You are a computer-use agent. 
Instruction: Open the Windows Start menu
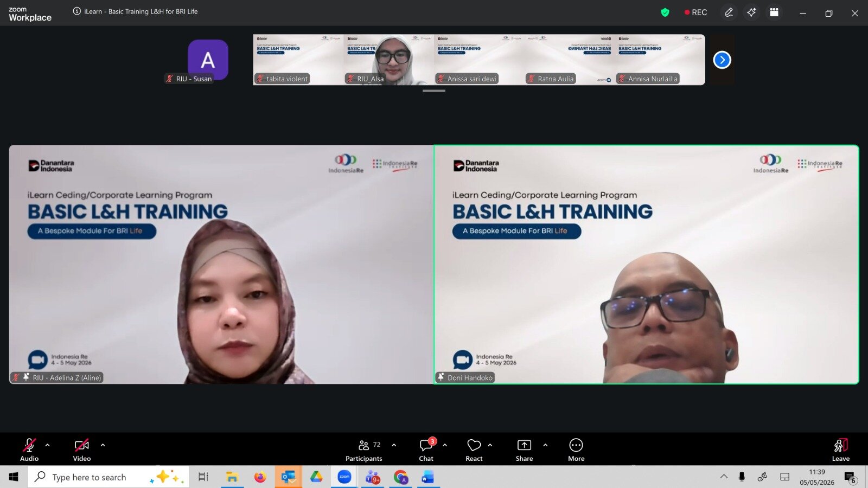click(x=14, y=477)
